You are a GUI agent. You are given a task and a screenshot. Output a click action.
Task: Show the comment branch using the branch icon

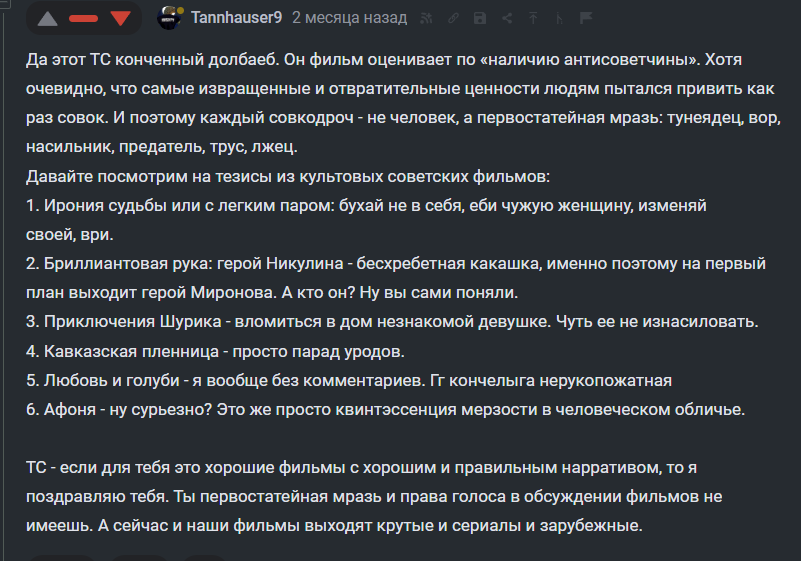tap(558, 18)
